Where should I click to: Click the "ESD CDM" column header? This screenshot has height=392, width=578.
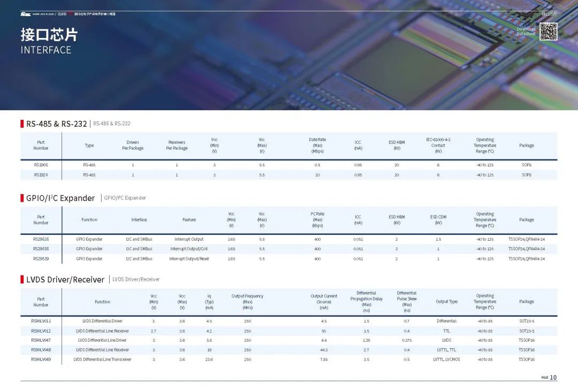pos(438,220)
